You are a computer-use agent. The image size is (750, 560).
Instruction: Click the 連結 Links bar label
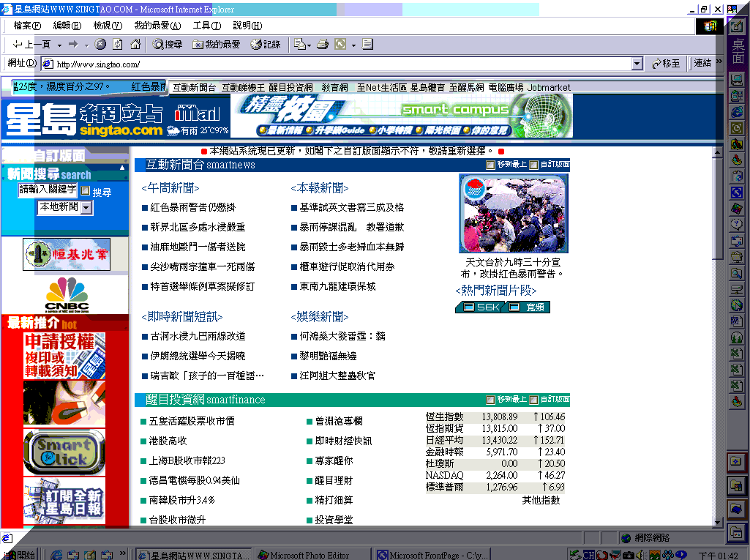(702, 63)
